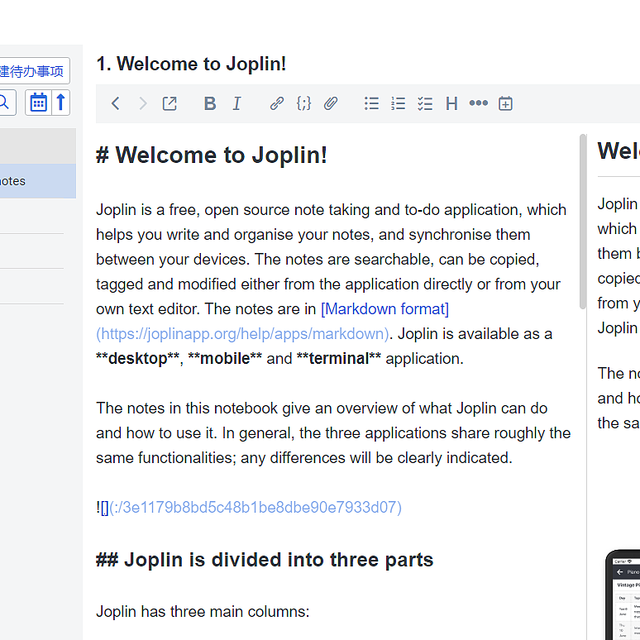Click bold text **desktop** in editor
The image size is (640, 640).
pyautogui.click(x=138, y=359)
